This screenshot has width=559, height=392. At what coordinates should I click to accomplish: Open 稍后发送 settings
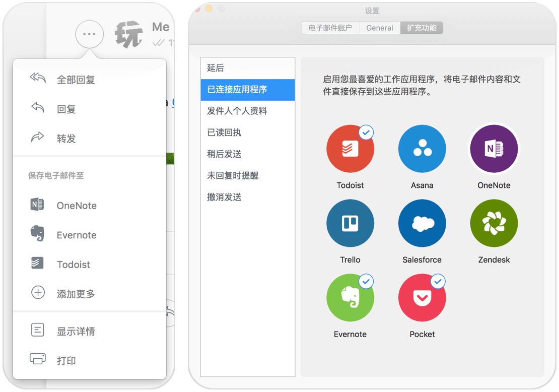coord(248,154)
